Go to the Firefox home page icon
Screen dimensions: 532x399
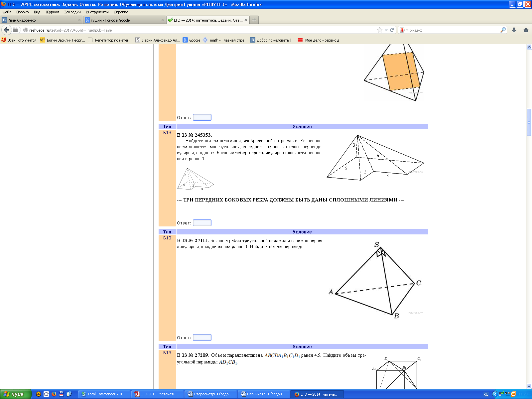click(526, 30)
